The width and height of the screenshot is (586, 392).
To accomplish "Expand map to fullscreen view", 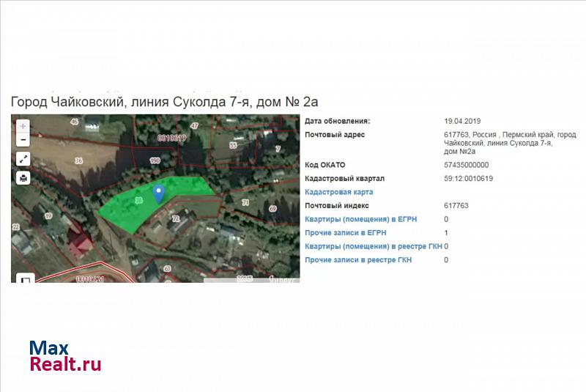I will 23,159.
